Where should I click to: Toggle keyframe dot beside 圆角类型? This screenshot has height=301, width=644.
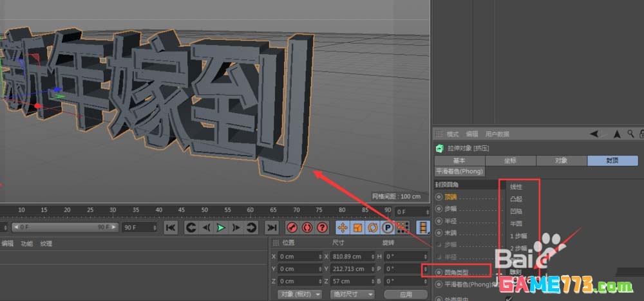(439, 272)
